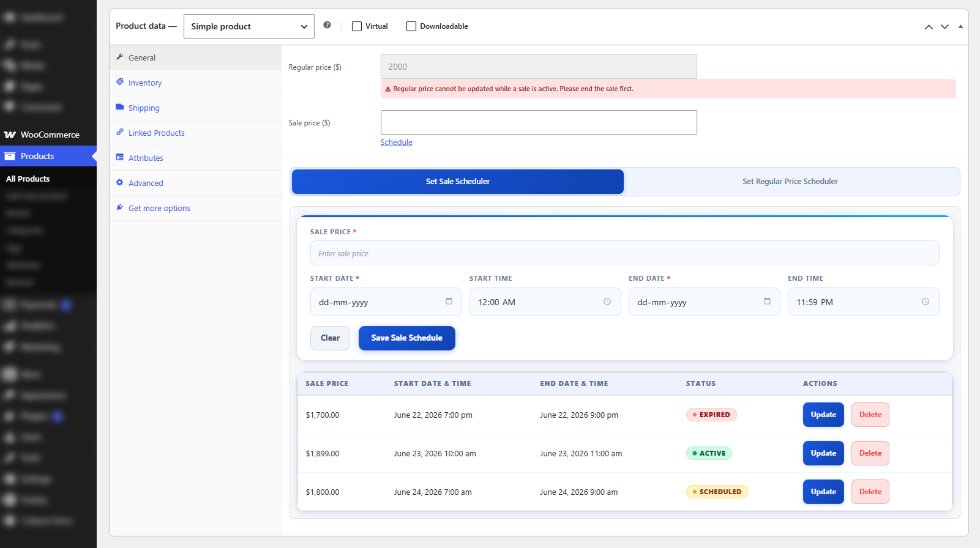The height and width of the screenshot is (548, 980).
Task: Move the Product data panel up
Action: (929, 27)
